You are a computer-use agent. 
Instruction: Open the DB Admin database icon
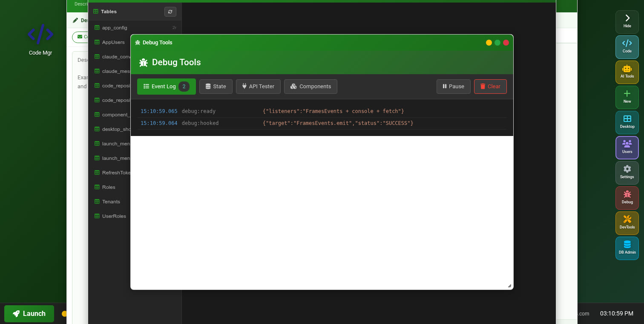pos(627,248)
